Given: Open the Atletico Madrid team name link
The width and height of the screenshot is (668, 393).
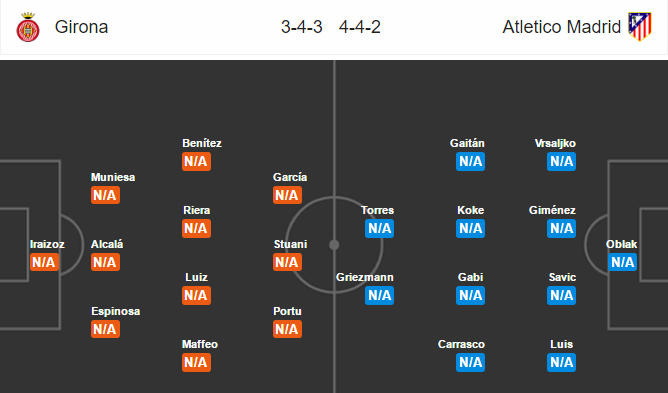Looking at the screenshot, I should tap(561, 27).
